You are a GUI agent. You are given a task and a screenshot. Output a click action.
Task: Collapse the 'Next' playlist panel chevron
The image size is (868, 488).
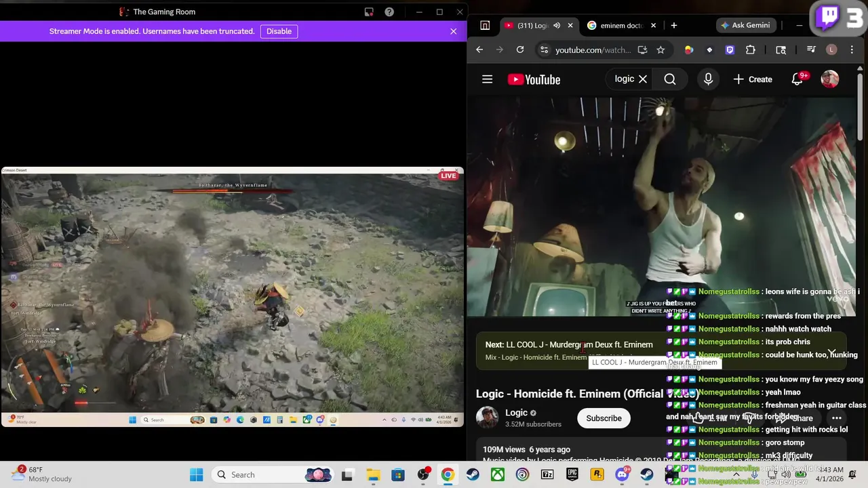(831, 351)
